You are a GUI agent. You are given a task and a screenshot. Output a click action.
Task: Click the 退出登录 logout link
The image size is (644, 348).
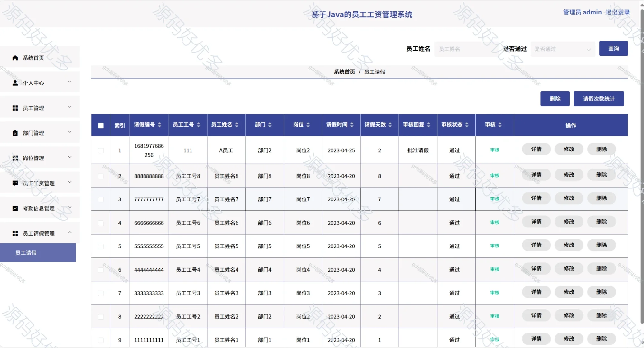click(x=617, y=12)
